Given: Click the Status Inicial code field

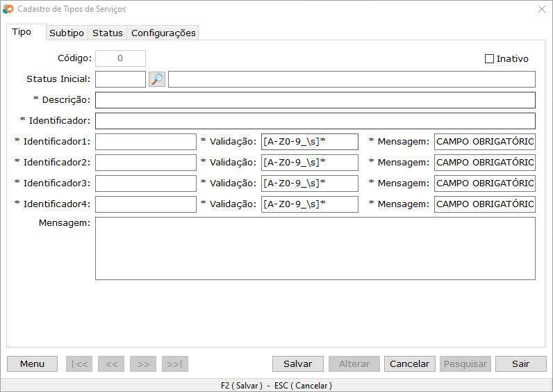Looking at the screenshot, I should [x=120, y=79].
